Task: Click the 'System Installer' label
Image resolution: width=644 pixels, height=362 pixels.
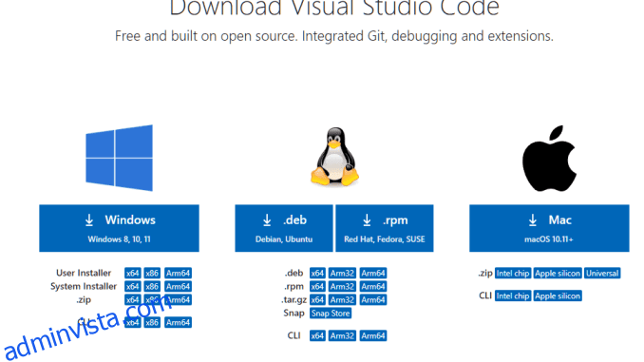Action: 84,286
